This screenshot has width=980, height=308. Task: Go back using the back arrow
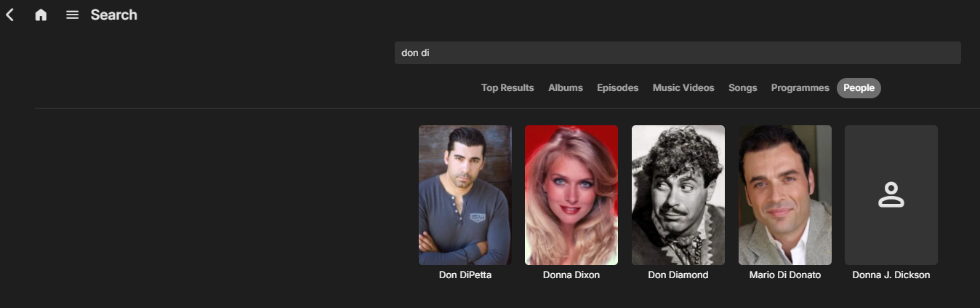pyautogui.click(x=10, y=15)
